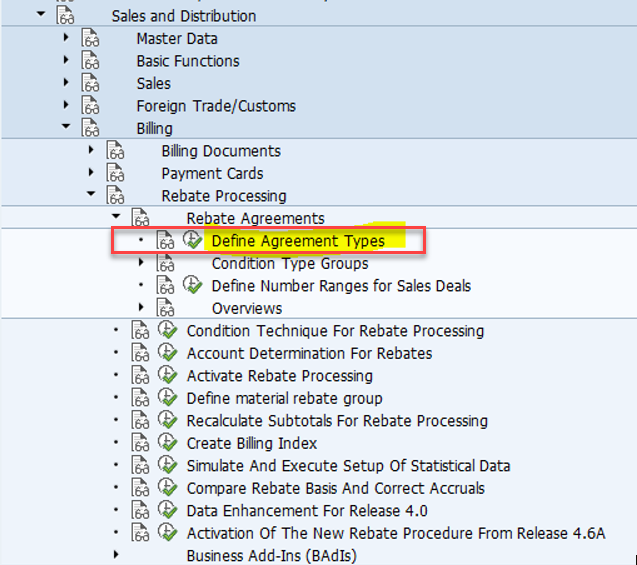Execute Activation Of New Rebate Procedure activity
Image resolution: width=637 pixels, height=565 pixels.
click(167, 532)
